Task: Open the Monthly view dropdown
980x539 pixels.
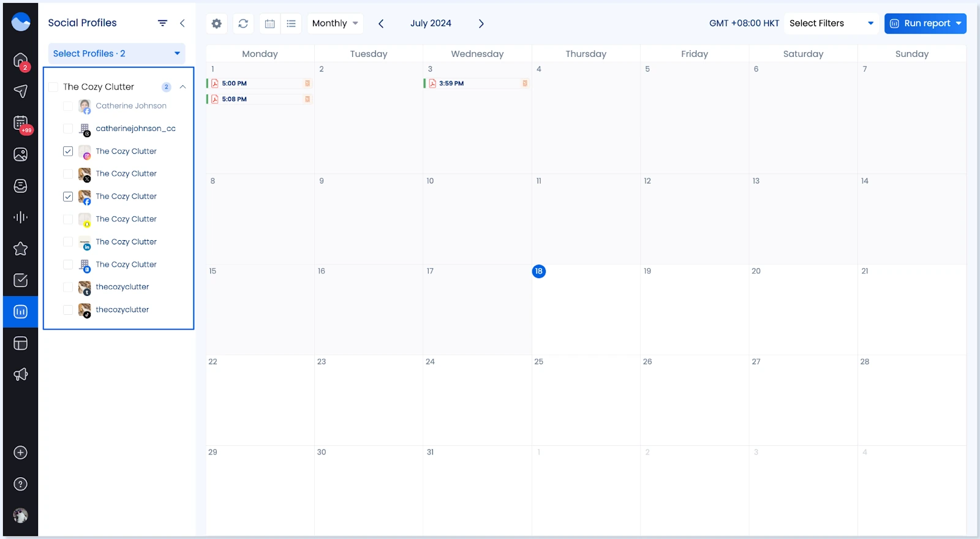Action: point(334,23)
